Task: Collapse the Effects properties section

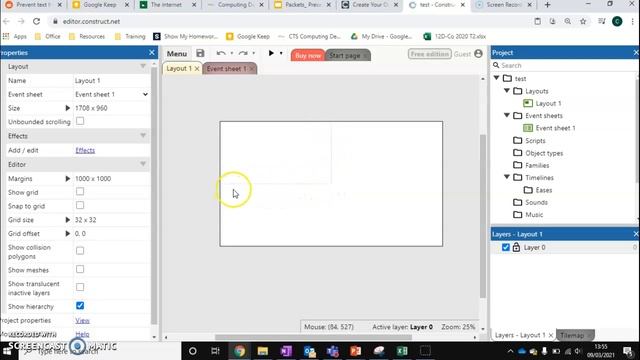Action: point(143,136)
